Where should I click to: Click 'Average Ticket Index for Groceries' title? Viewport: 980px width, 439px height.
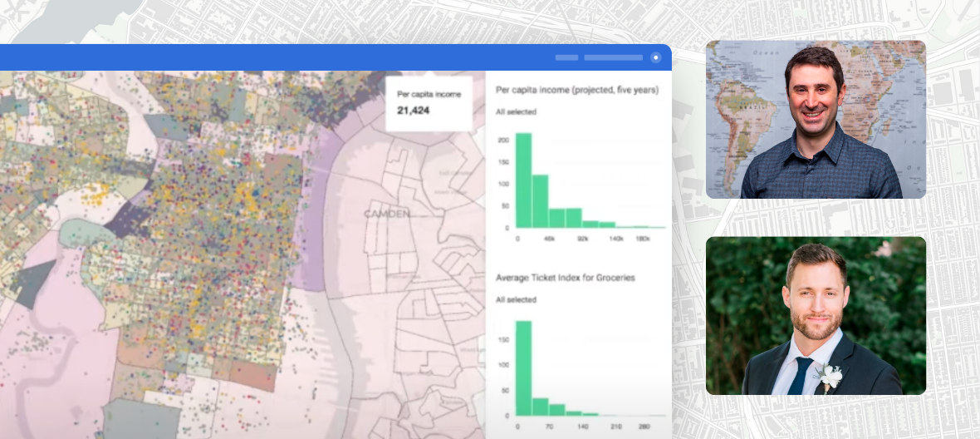[x=565, y=278]
